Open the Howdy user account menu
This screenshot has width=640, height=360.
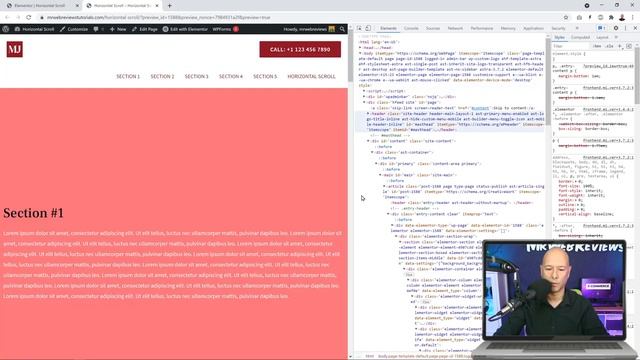309,29
